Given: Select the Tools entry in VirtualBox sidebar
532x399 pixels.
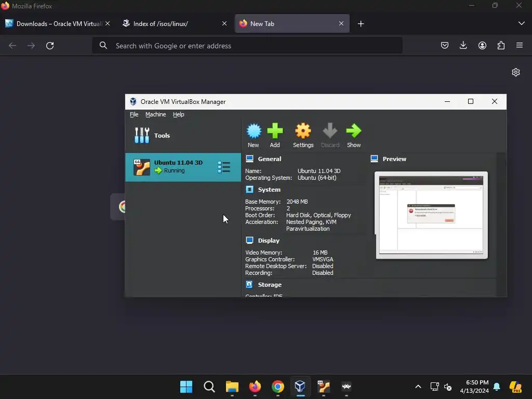Looking at the screenshot, I should 183,136.
